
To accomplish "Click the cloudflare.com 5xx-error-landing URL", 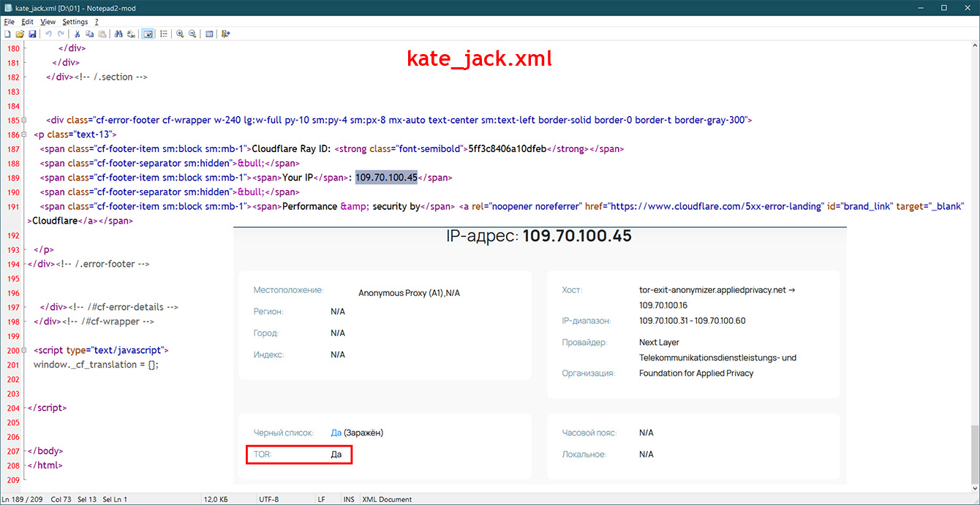I will (715, 206).
